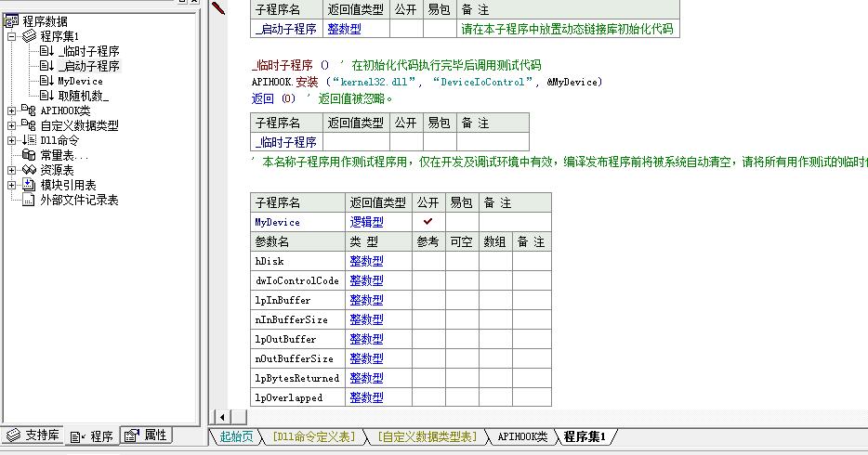
Task: Click the 外部文件记录表 icon
Action: click(x=29, y=200)
